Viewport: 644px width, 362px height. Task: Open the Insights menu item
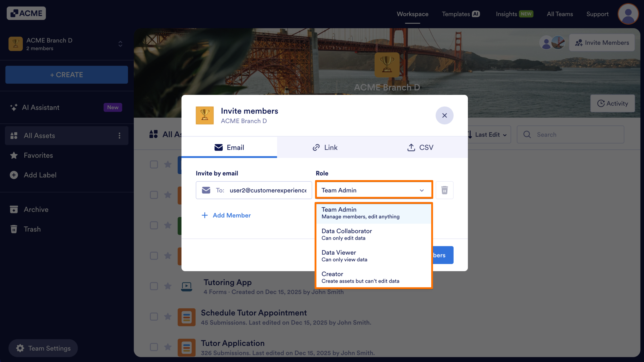point(506,14)
